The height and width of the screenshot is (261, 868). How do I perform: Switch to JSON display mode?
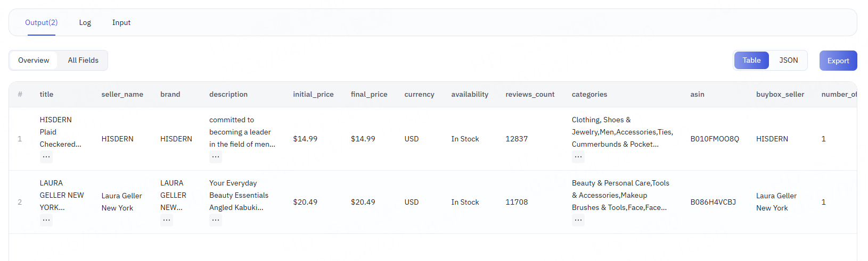(789, 60)
